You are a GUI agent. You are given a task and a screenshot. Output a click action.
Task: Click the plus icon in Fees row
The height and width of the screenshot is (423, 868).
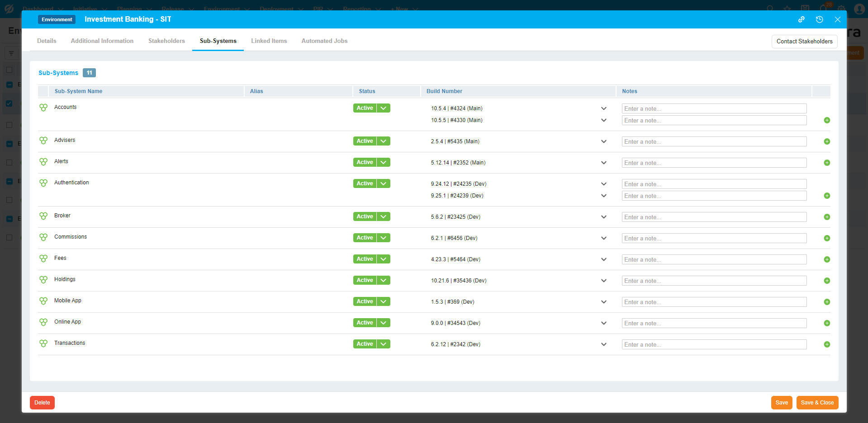827,259
